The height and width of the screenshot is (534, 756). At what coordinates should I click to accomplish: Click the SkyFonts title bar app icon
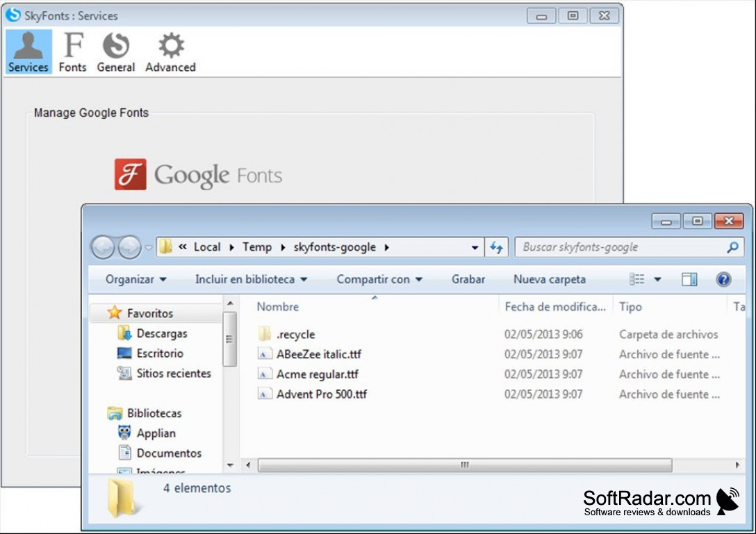13,15
